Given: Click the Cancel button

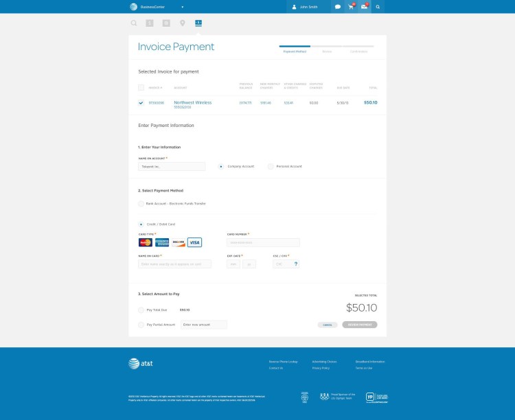Looking at the screenshot, I should tap(328, 325).
